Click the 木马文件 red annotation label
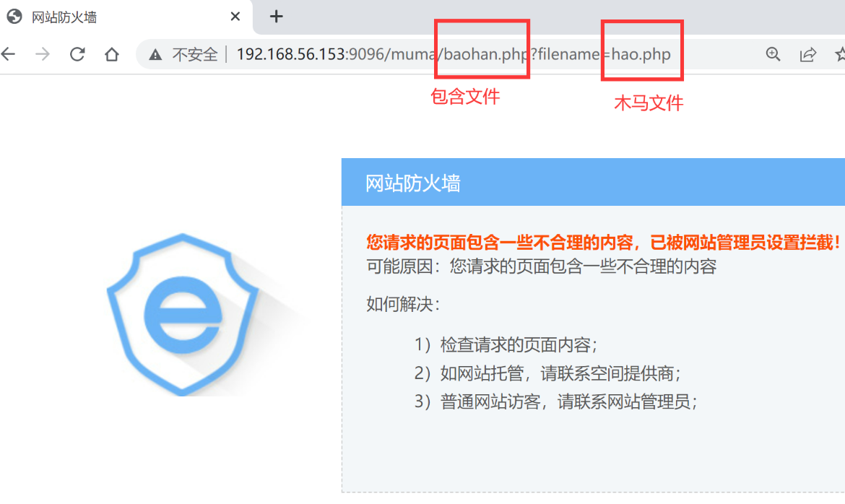The image size is (845, 504). (x=649, y=103)
